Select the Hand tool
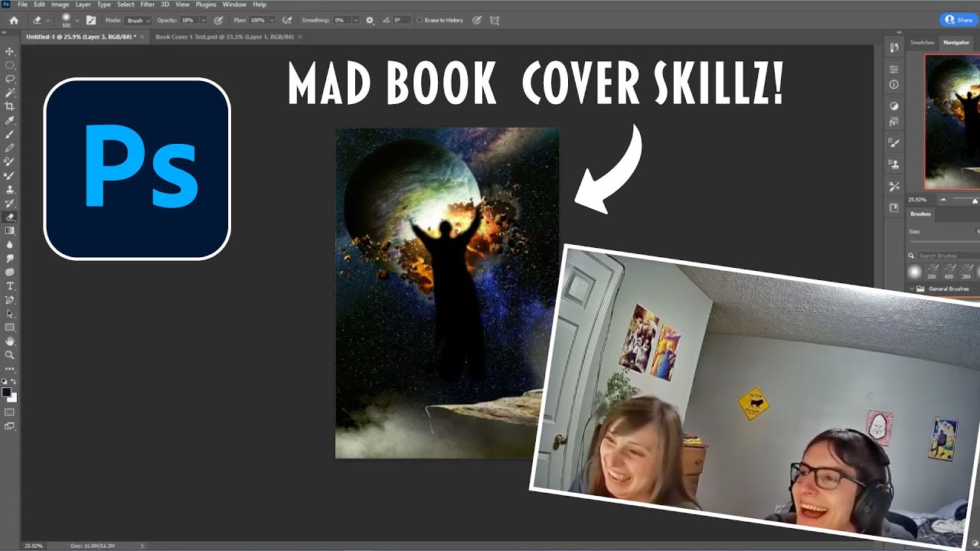980x551 pixels. coord(10,341)
